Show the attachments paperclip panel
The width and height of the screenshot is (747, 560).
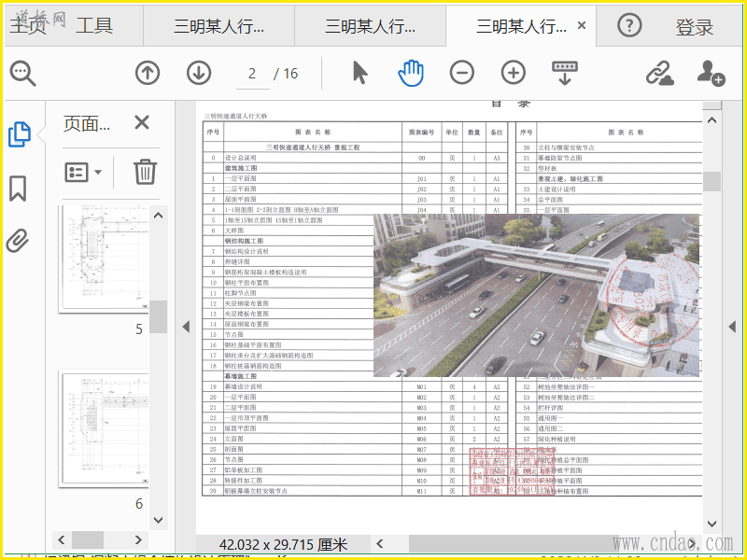click(x=18, y=242)
